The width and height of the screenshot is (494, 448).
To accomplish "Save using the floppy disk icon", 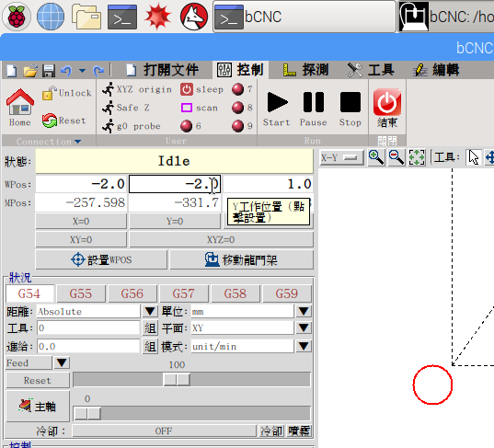I will [49, 70].
